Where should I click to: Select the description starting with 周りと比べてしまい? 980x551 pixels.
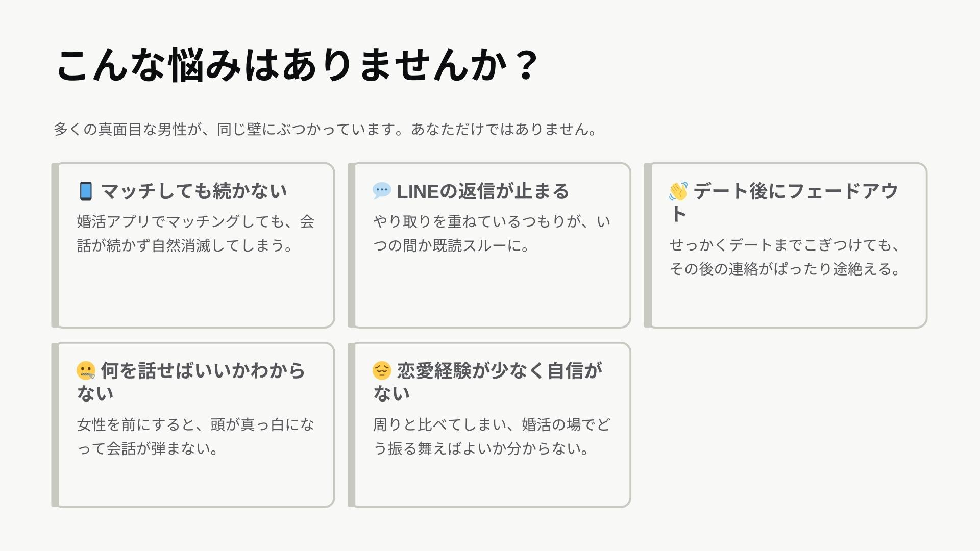click(492, 437)
